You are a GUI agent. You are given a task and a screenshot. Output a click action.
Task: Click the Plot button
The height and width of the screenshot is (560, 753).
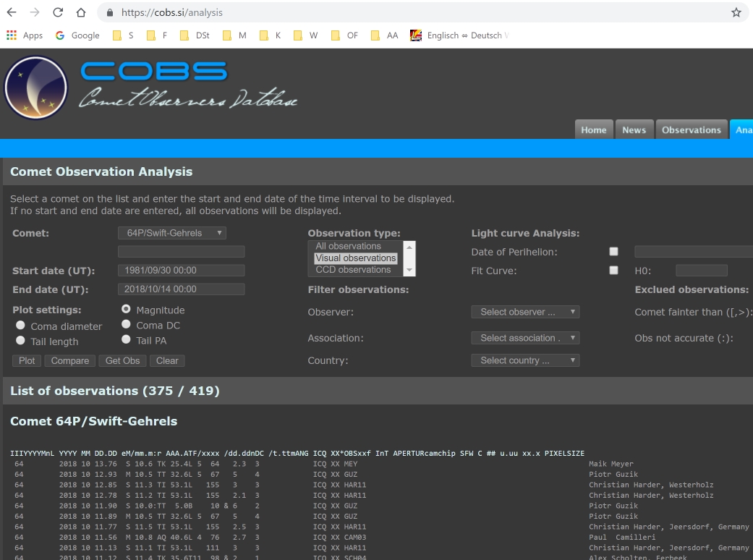tap(27, 361)
